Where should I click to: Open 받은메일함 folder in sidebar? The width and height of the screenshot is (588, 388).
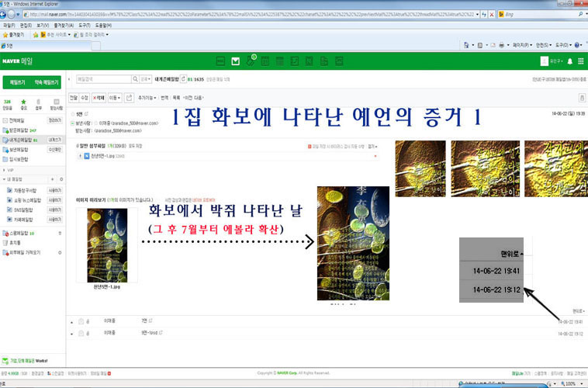[x=22, y=131]
